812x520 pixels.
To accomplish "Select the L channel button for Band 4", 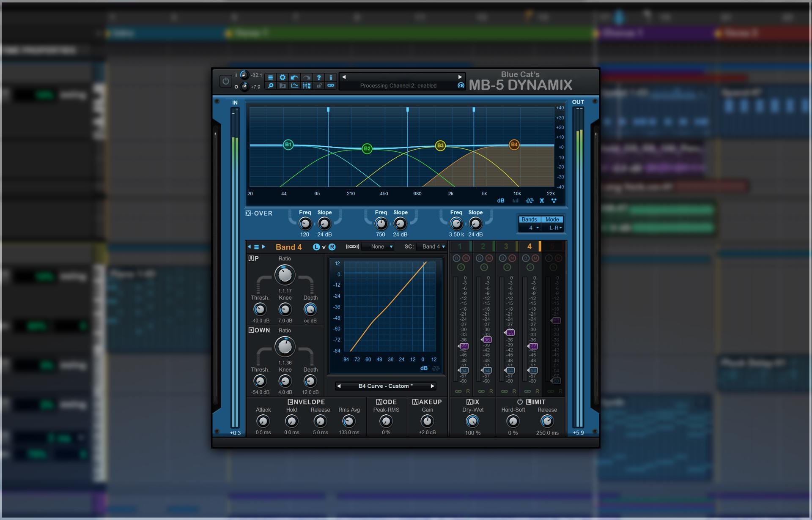I will coord(316,247).
